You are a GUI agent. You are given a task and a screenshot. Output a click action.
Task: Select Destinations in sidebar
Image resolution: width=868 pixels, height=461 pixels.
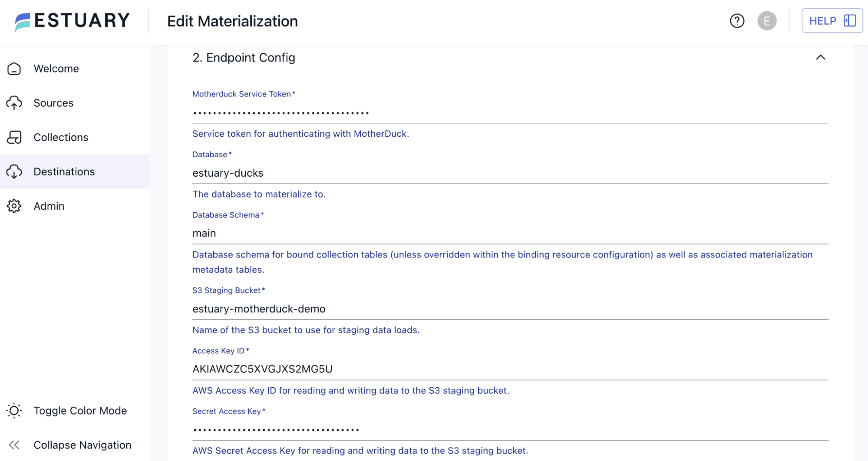[x=75, y=171]
